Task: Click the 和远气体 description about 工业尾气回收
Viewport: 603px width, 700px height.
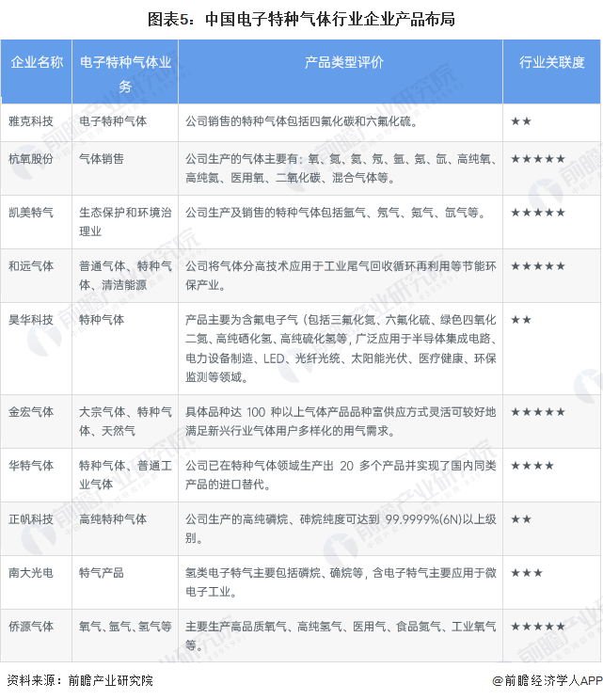Action: (341, 276)
